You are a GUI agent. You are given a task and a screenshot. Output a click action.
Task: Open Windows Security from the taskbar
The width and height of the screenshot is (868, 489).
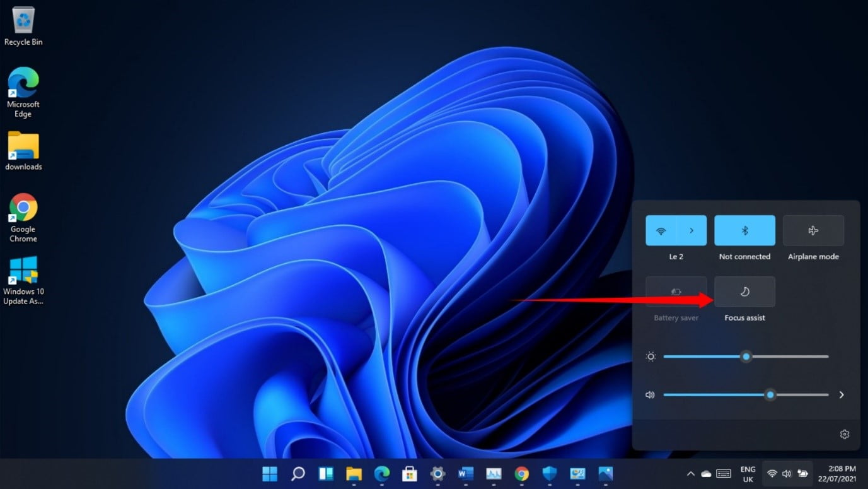550,474
